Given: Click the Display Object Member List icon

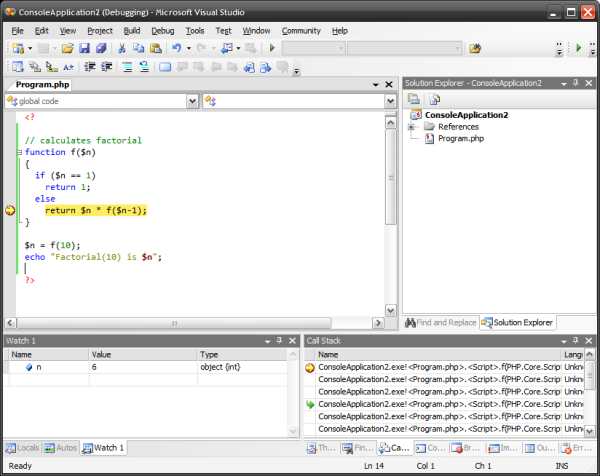Looking at the screenshot, I should coord(18,67).
